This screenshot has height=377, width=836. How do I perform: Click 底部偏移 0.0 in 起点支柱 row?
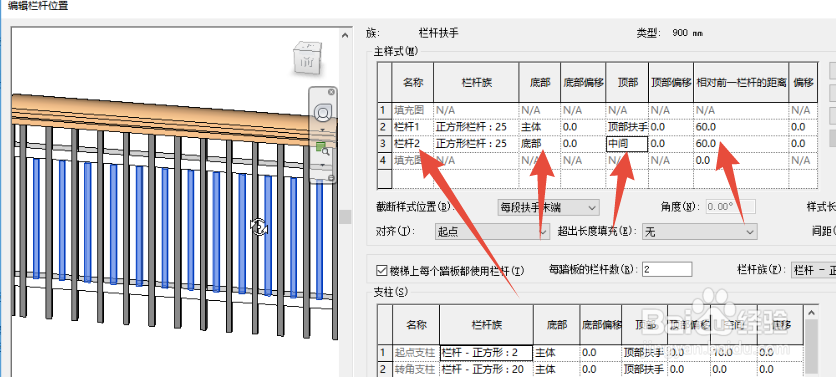point(601,352)
